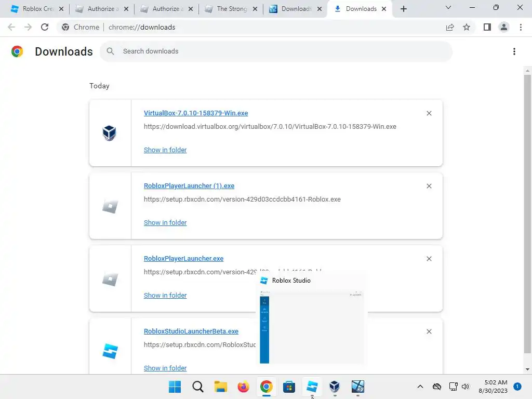Viewport: 532px width, 399px height.
Task: Launch Firefox from taskbar
Action: coord(243,387)
